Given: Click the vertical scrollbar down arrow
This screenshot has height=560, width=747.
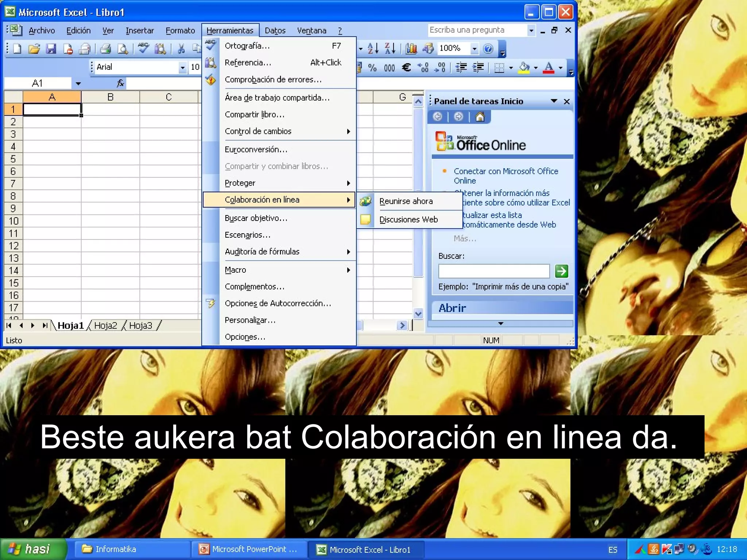Looking at the screenshot, I should 418,314.
